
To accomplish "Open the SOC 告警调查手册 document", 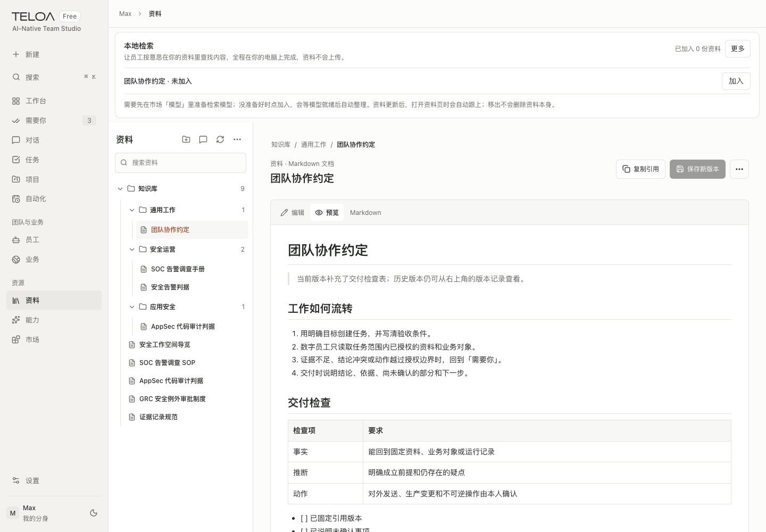I will tap(192, 269).
